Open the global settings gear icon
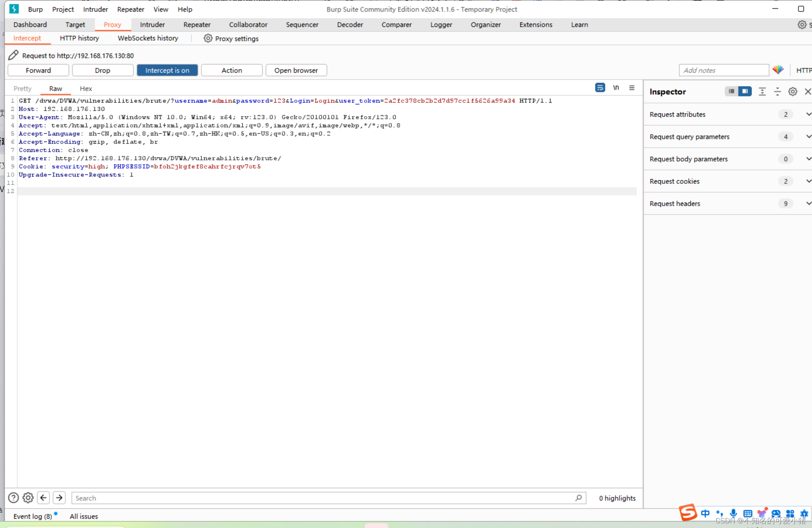Image resolution: width=812 pixels, height=528 pixels. (x=802, y=25)
